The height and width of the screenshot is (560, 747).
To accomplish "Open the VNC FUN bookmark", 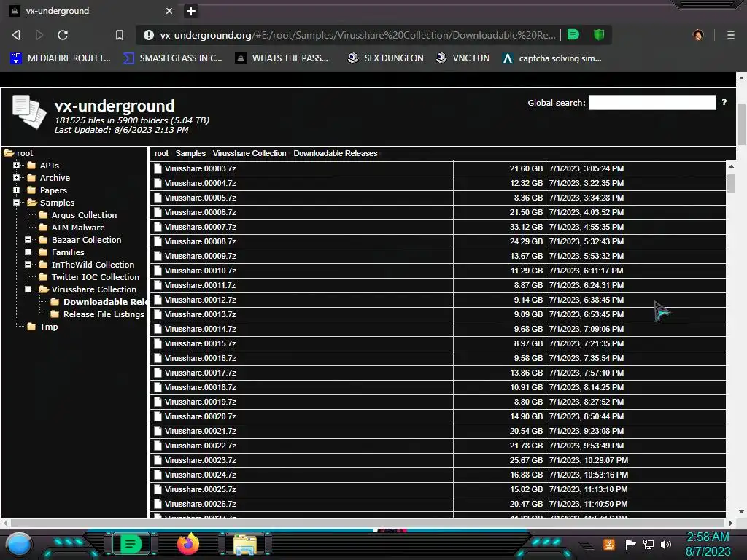I will click(x=462, y=58).
